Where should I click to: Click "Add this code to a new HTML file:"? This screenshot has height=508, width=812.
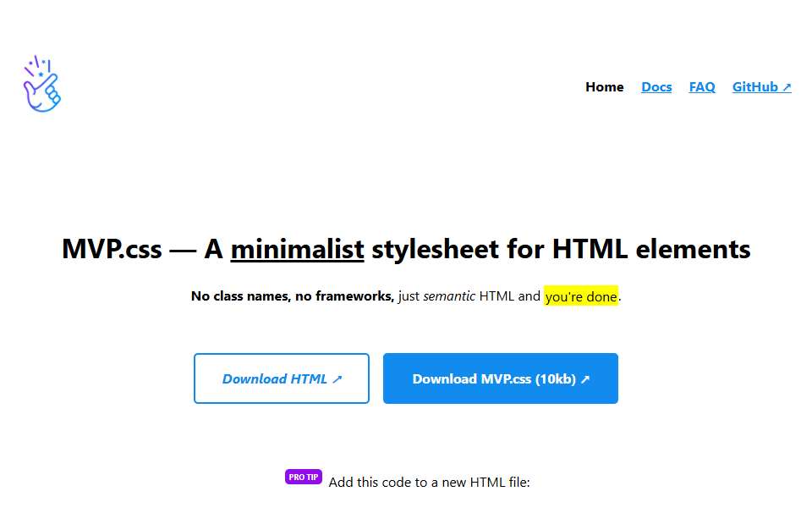[430, 483]
